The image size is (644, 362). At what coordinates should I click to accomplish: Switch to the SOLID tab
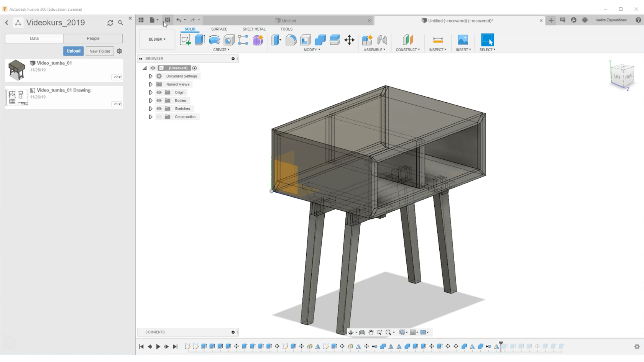pyautogui.click(x=190, y=29)
